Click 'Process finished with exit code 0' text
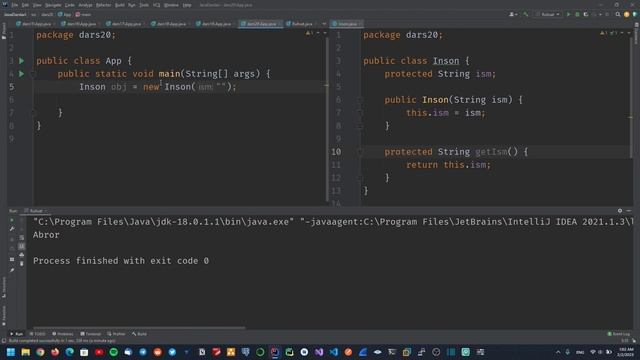 121,261
